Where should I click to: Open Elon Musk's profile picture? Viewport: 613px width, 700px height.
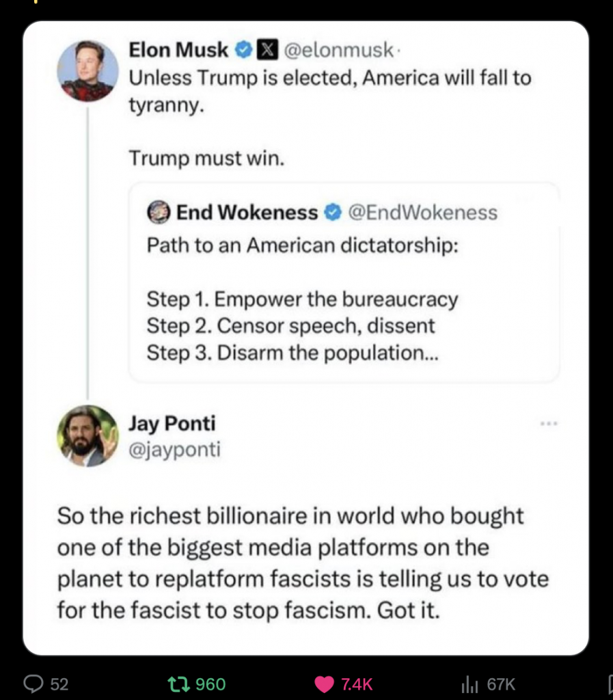point(87,70)
